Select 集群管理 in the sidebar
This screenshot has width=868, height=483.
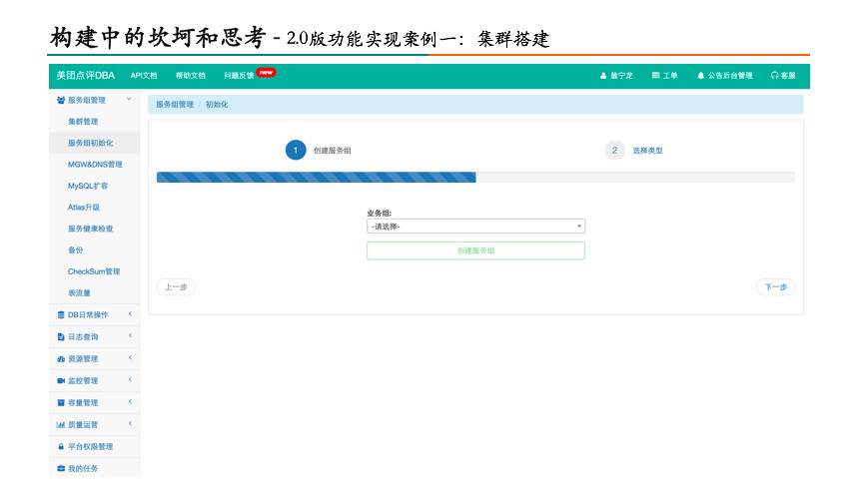(83, 122)
